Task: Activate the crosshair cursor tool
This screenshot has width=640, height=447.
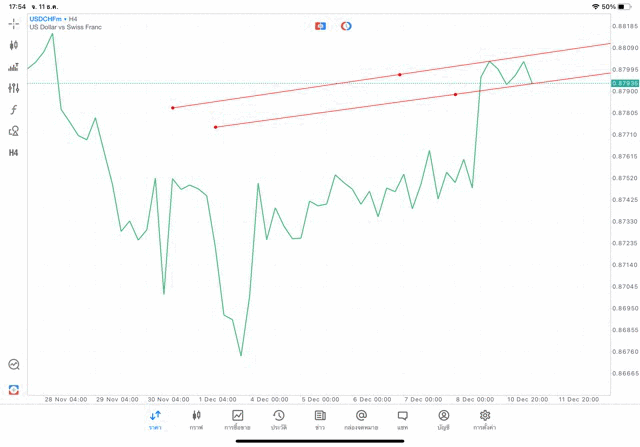Action: click(14, 24)
